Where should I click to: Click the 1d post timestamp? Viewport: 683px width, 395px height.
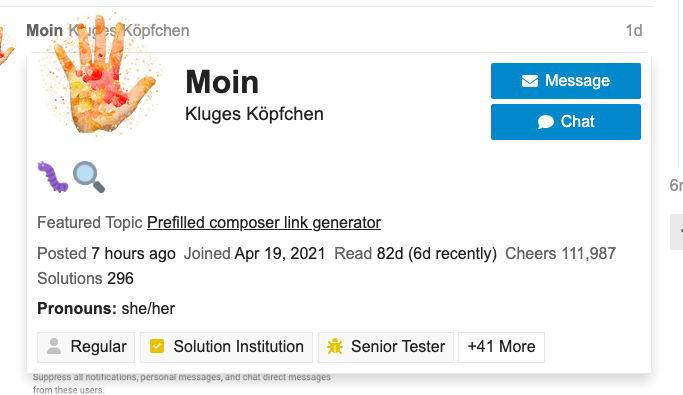634,30
